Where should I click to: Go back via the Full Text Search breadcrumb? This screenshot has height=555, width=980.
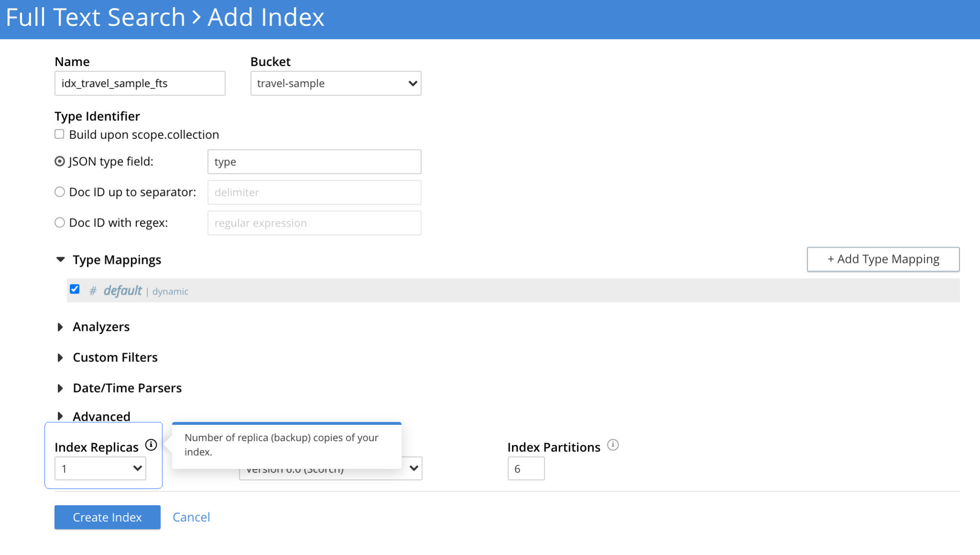tap(95, 17)
